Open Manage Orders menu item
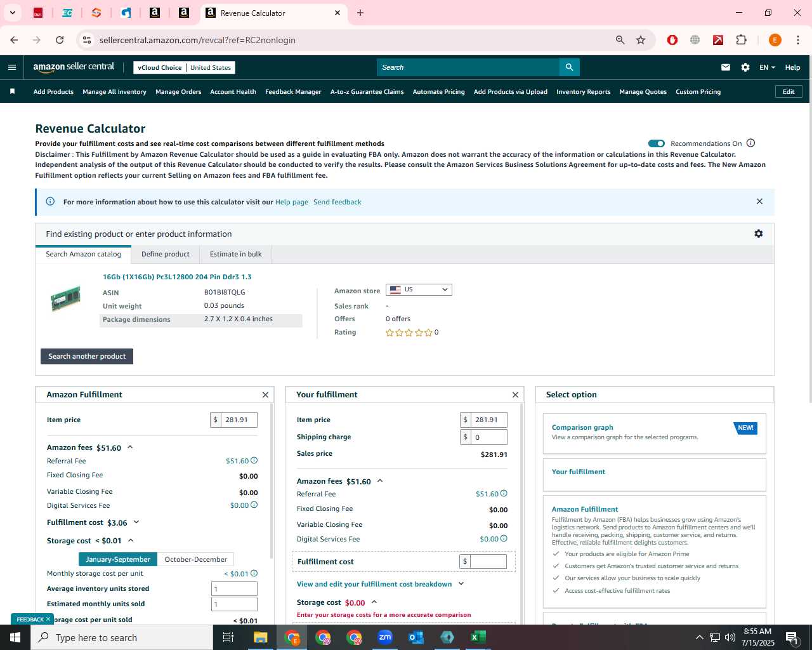This screenshot has width=812, height=650. click(178, 91)
